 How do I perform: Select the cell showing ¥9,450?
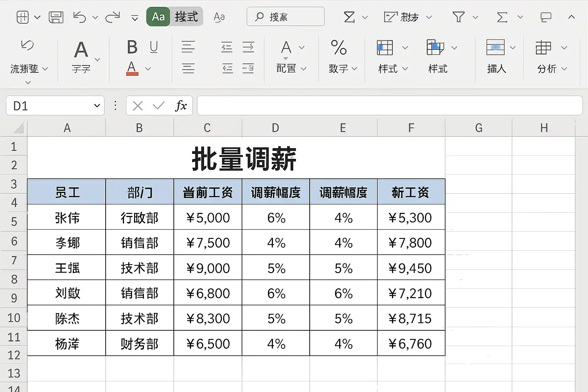coord(411,268)
